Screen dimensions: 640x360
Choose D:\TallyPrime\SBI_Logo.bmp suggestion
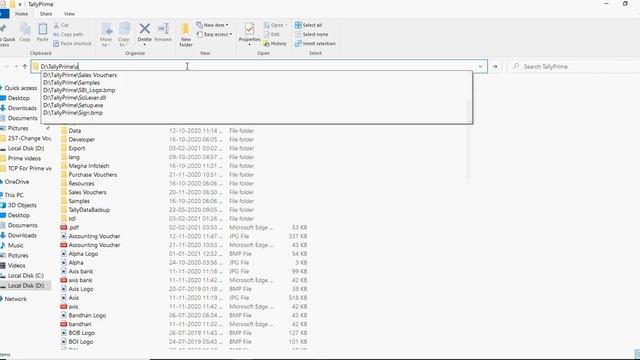[x=79, y=90]
